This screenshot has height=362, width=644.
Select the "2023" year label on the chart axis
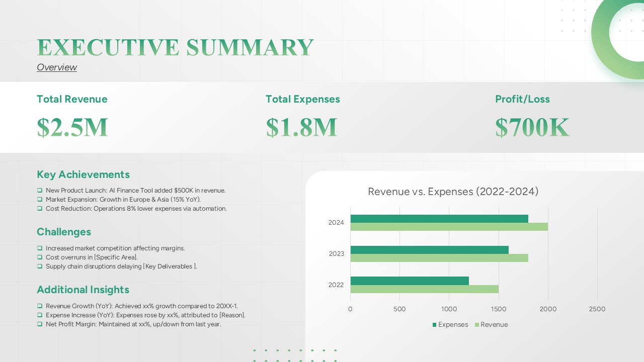(336, 254)
